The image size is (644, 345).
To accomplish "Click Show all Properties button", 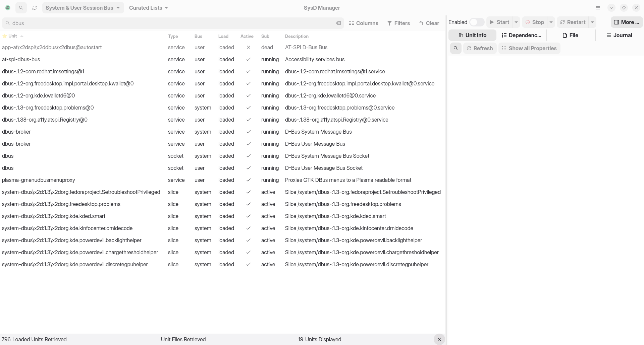I will click(x=529, y=48).
